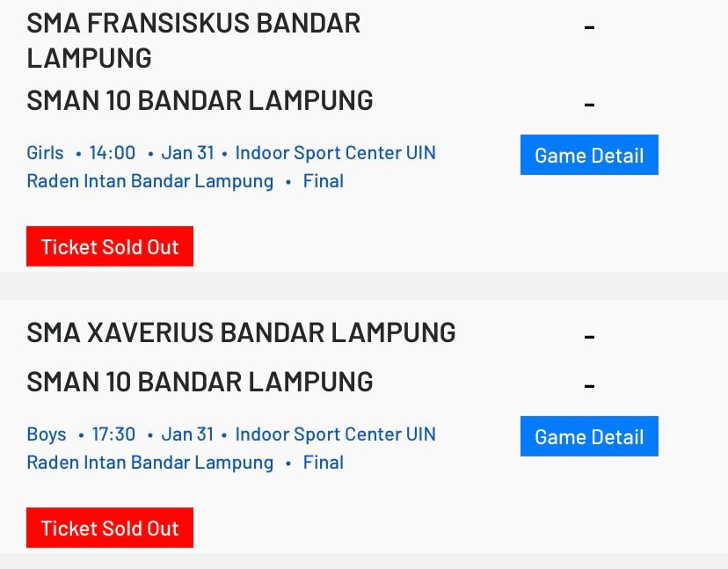
Task: Click the Jan 31 date on Girls match
Action: tap(187, 152)
